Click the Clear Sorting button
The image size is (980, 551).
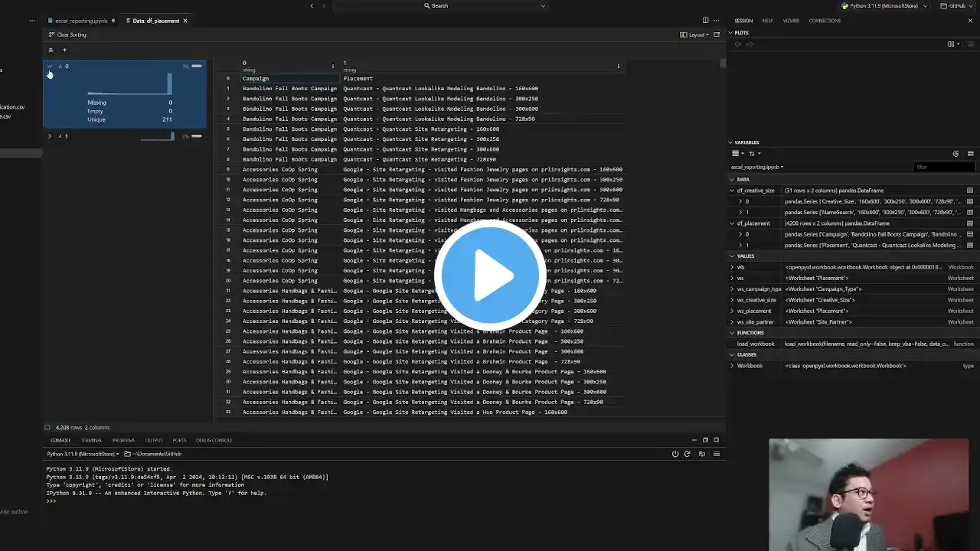[x=67, y=34]
